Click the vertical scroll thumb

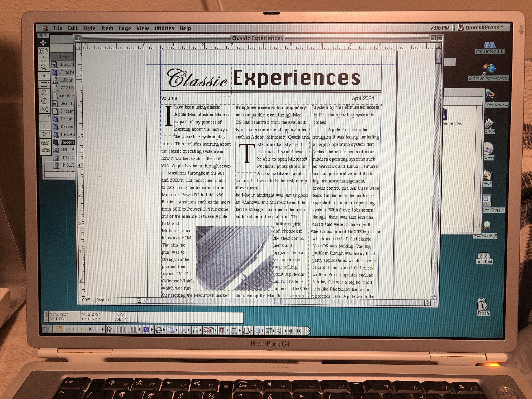pyautogui.click(x=438, y=60)
